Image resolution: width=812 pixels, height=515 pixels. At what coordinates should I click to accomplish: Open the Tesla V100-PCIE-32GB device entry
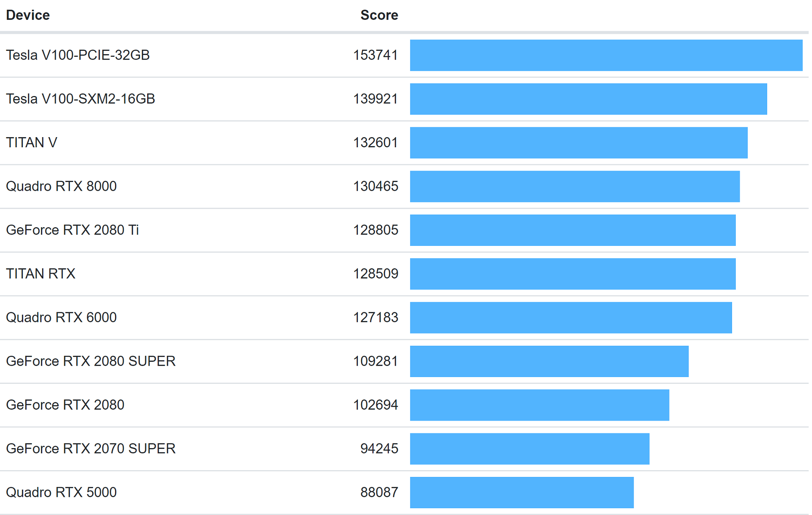78,55
